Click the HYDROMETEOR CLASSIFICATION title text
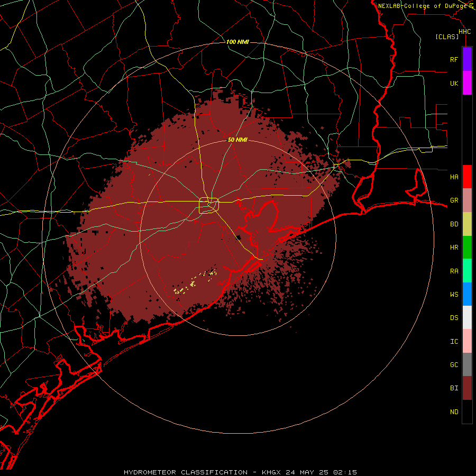Image resolution: width=476 pixels, height=476 pixels. point(186,472)
